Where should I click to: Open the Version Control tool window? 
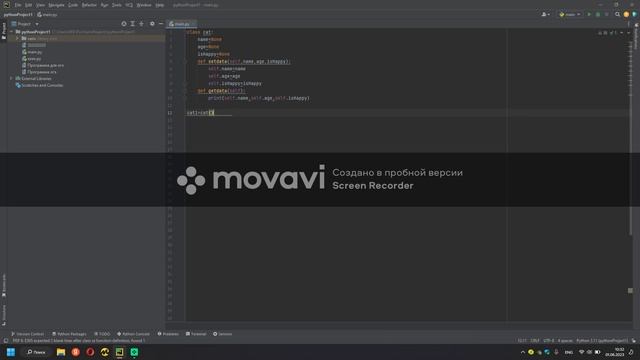point(28,334)
